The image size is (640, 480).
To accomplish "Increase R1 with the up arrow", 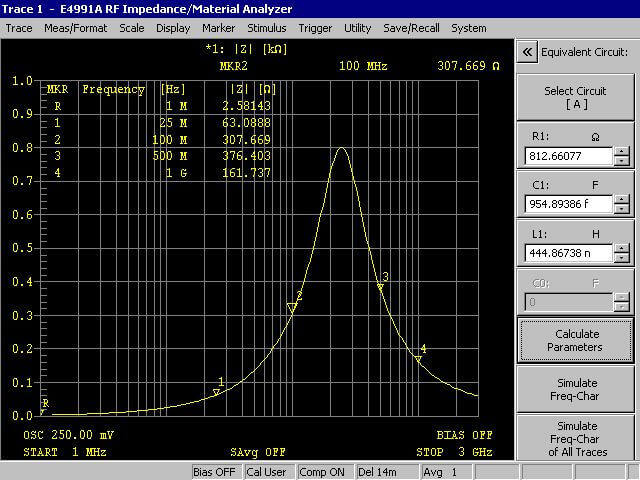I will (x=622, y=151).
